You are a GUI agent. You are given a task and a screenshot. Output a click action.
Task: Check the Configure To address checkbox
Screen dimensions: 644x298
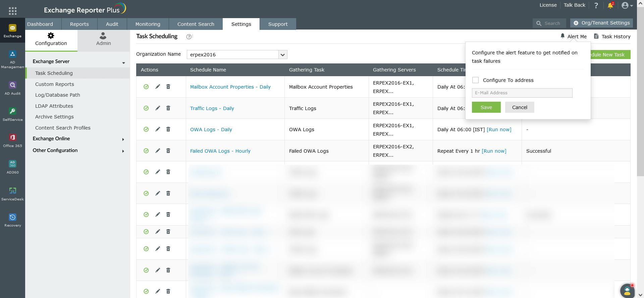pyautogui.click(x=476, y=80)
